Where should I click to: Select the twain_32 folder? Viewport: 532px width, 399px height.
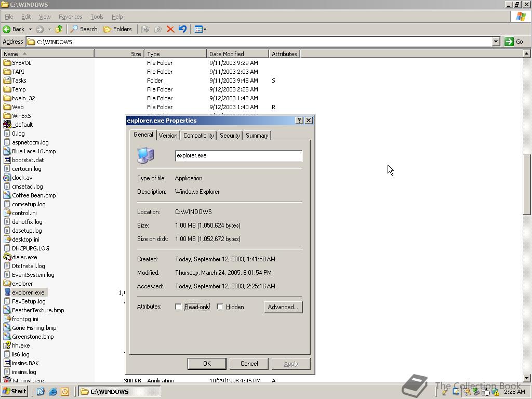pos(23,98)
